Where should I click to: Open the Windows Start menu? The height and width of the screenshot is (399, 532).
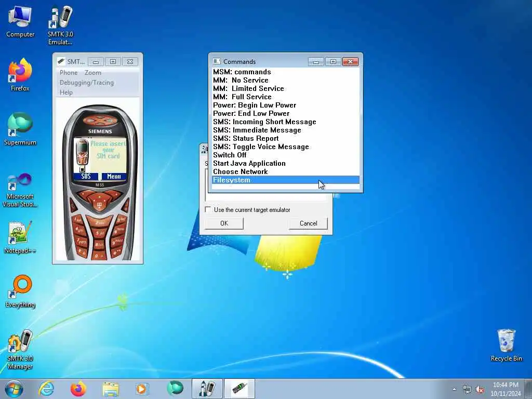[14, 389]
